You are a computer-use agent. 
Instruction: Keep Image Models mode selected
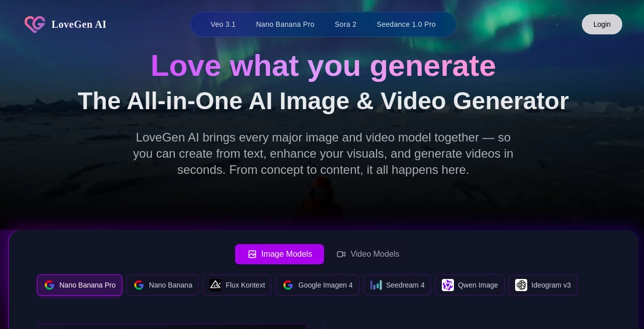(280, 254)
